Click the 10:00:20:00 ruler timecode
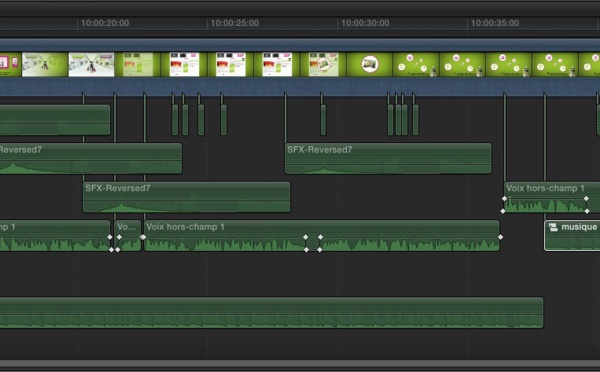 point(105,23)
